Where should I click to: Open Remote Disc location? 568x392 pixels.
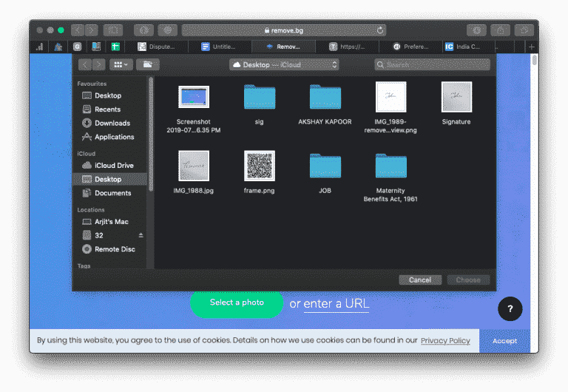(x=115, y=249)
